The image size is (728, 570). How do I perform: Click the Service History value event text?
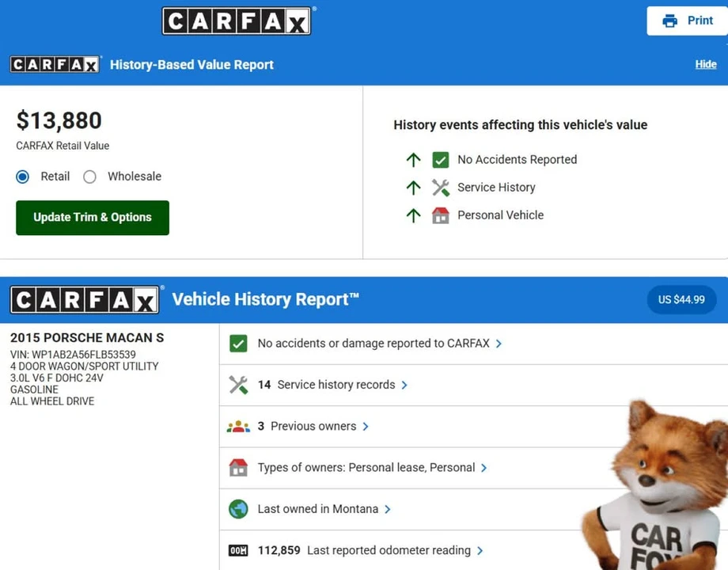(496, 188)
